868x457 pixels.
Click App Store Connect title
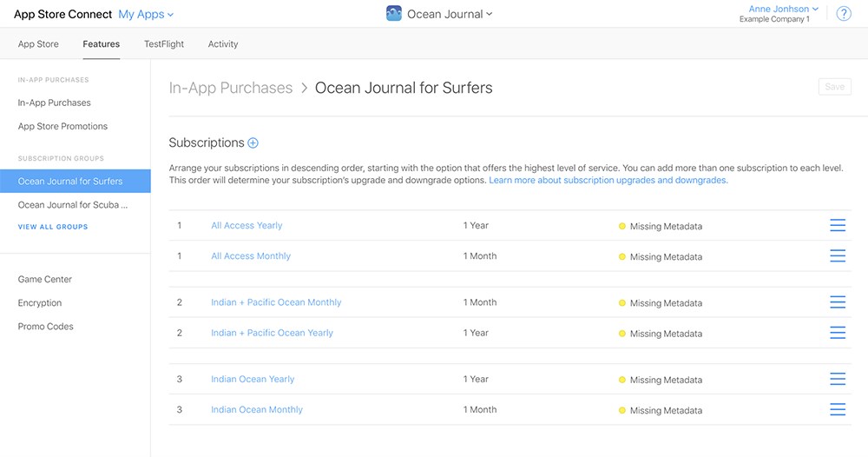pyautogui.click(x=63, y=15)
